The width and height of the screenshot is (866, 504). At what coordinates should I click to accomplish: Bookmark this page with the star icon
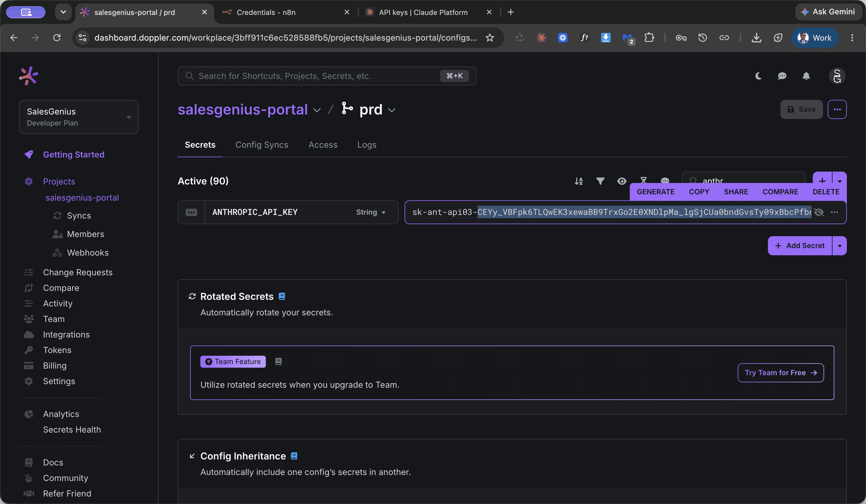(x=490, y=38)
